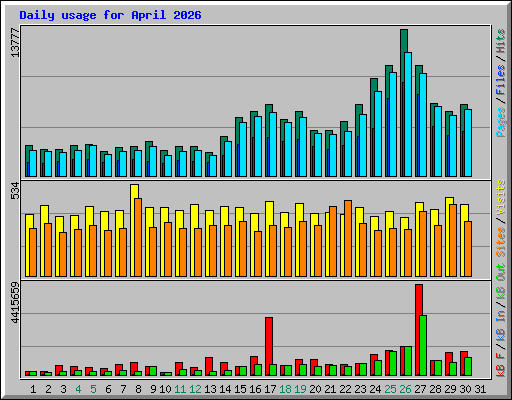
Task: Click day 12 weekend label on axis
Action: tap(195, 389)
